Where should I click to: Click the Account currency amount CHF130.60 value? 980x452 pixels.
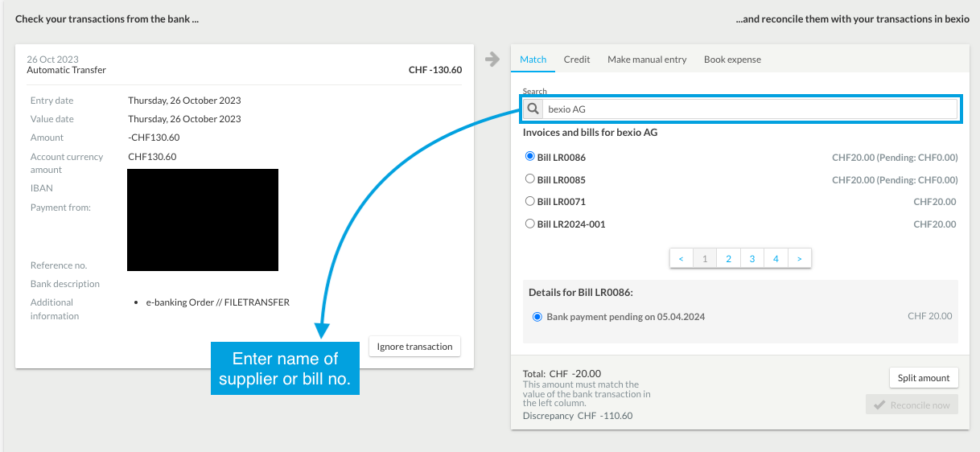[152, 157]
